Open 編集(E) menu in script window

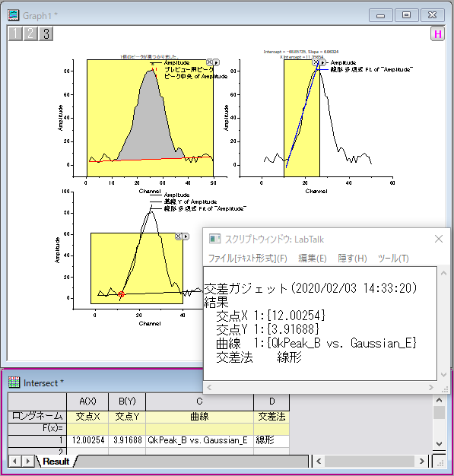pos(313,259)
